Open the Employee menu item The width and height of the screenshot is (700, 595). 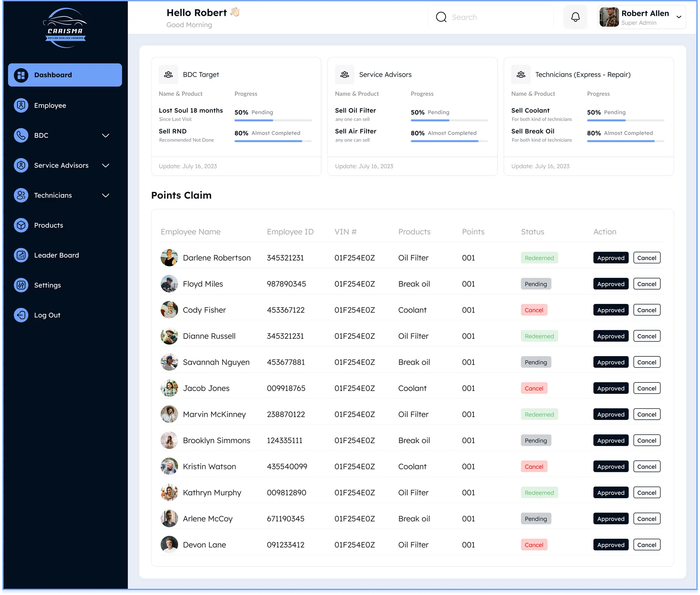coord(50,106)
